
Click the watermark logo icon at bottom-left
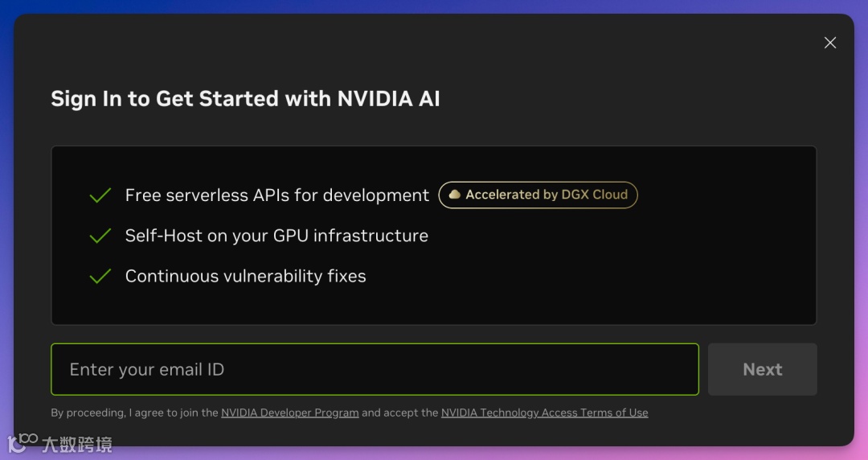click(x=23, y=442)
